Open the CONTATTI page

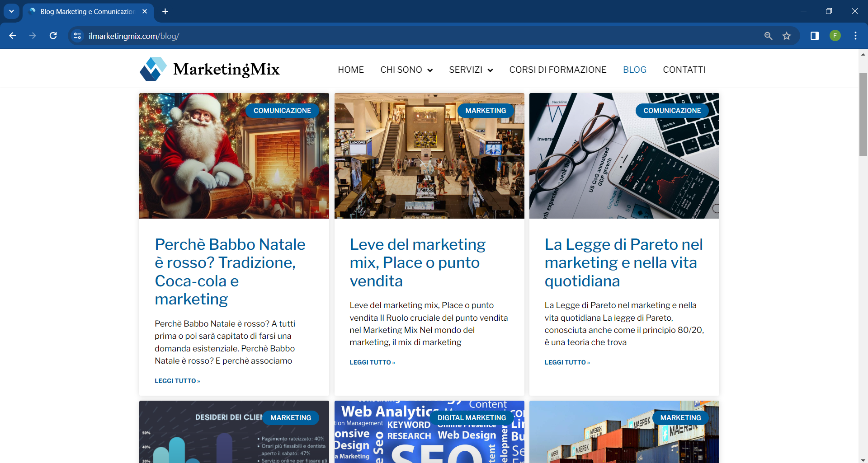pyautogui.click(x=684, y=70)
